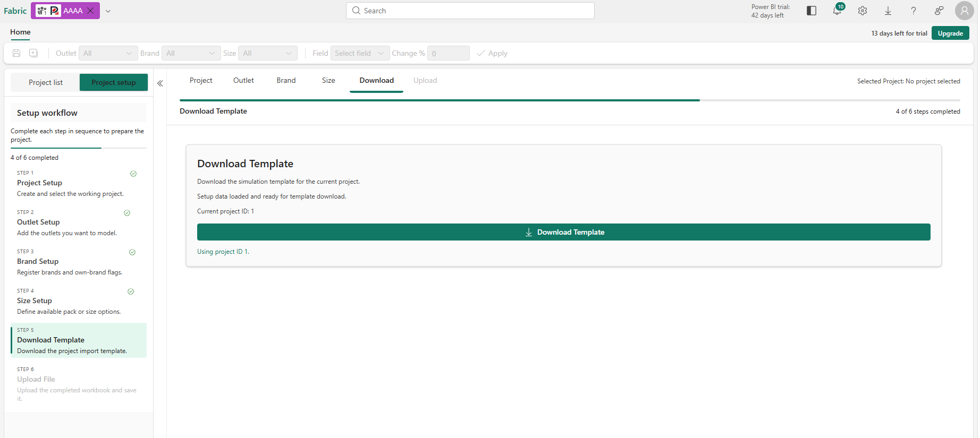Click the Step 2 completed check icon
The height and width of the screenshot is (438, 980).
pyautogui.click(x=127, y=213)
